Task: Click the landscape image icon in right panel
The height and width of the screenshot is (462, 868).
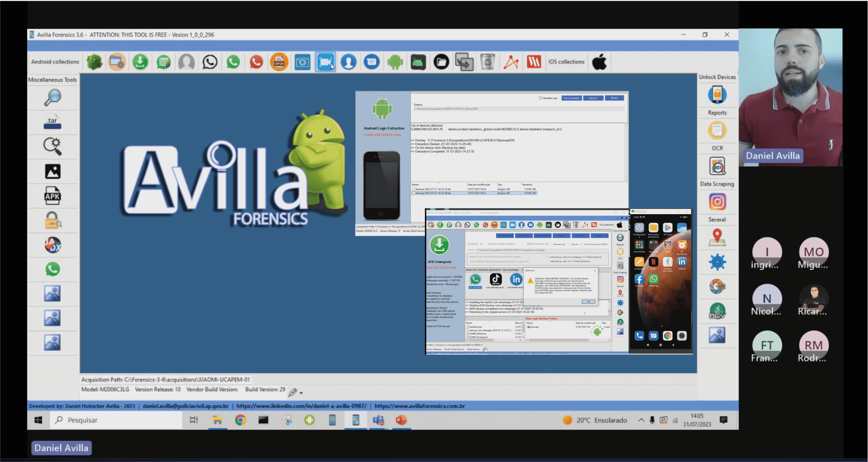Action: point(717,335)
